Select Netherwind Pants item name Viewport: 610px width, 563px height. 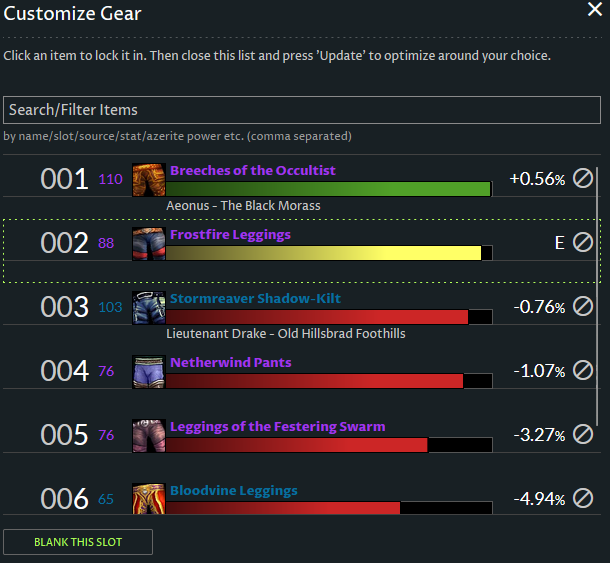[x=230, y=363]
